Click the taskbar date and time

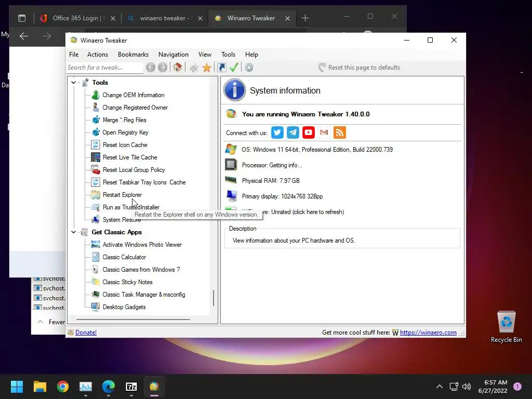click(x=493, y=387)
